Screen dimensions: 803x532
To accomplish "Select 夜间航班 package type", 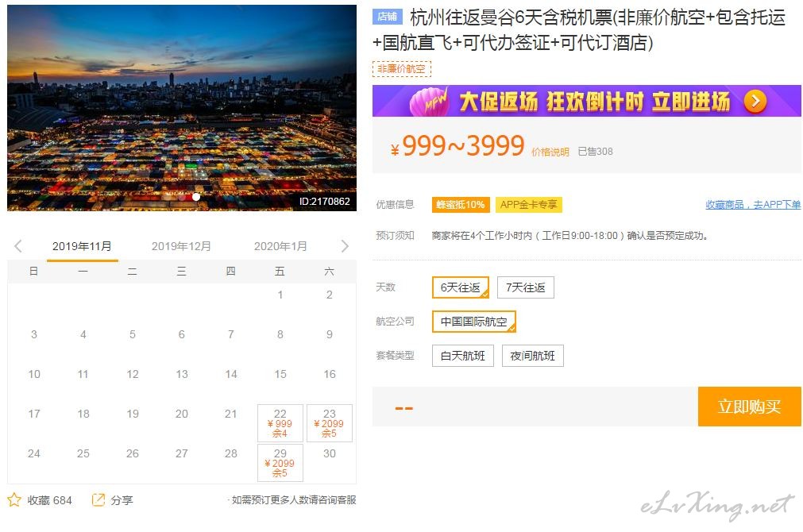I will point(533,356).
